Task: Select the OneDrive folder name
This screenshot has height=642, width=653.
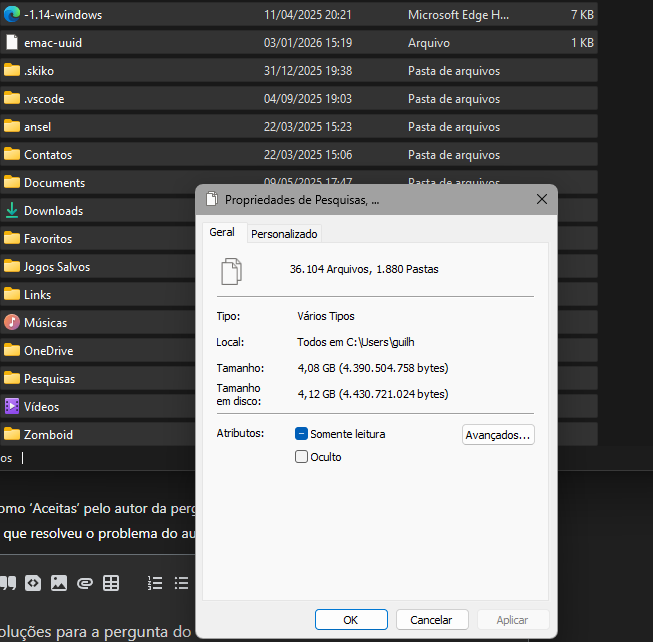Action: point(49,351)
